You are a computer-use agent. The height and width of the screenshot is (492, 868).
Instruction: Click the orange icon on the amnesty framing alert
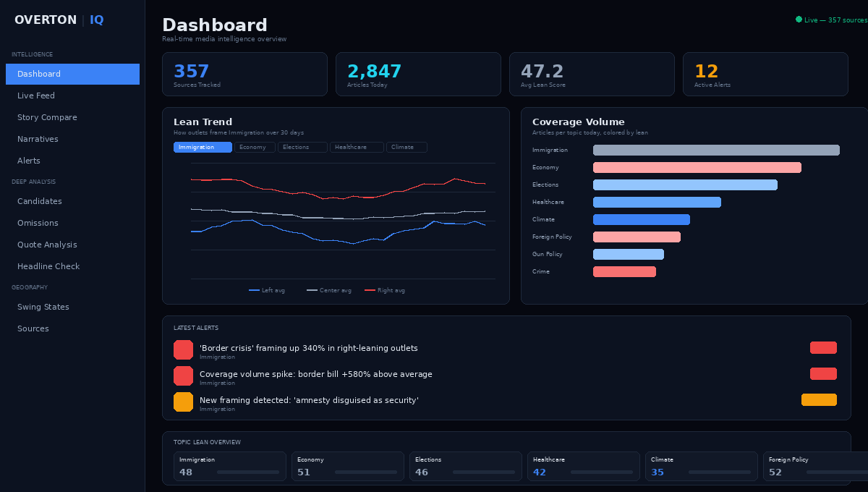183,402
